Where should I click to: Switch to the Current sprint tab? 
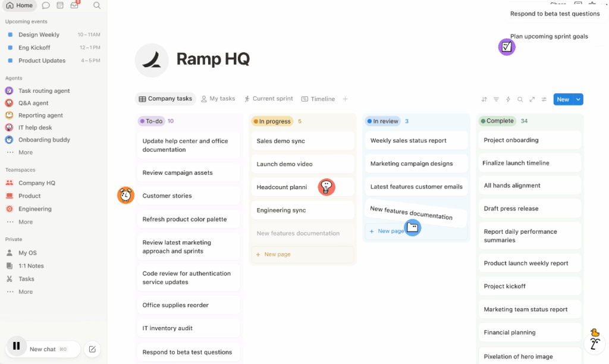268,99
